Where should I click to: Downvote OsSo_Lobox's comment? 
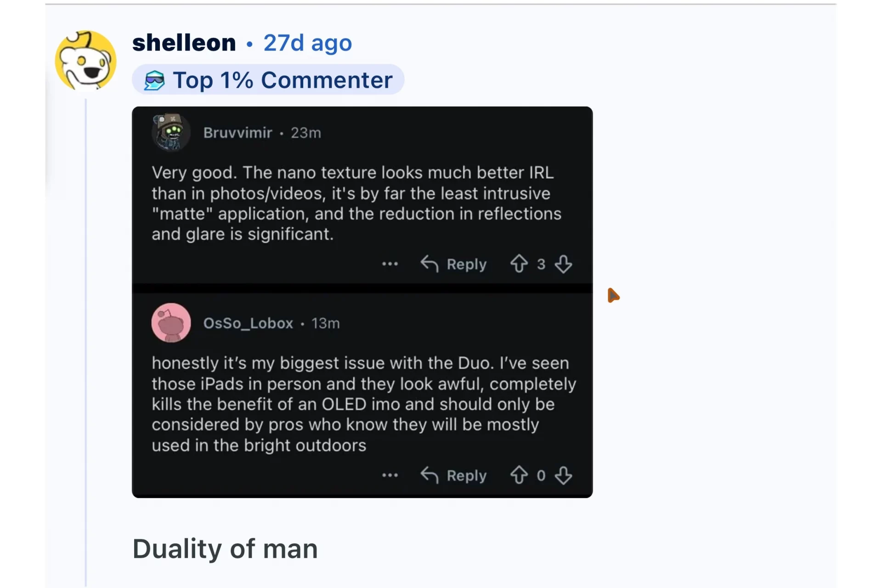point(563,475)
